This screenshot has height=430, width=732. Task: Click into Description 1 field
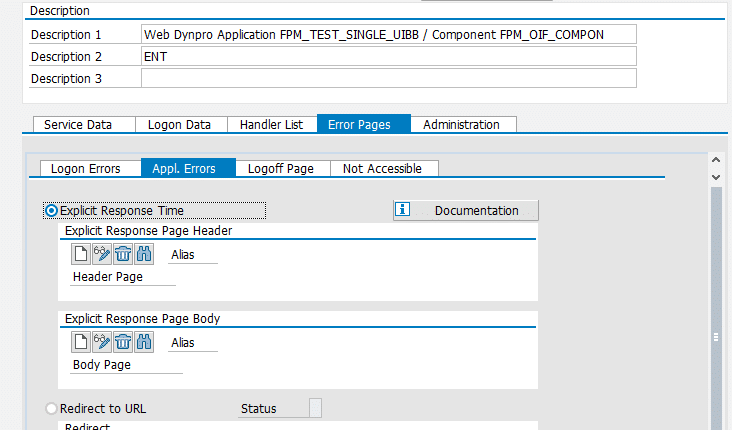click(x=388, y=35)
